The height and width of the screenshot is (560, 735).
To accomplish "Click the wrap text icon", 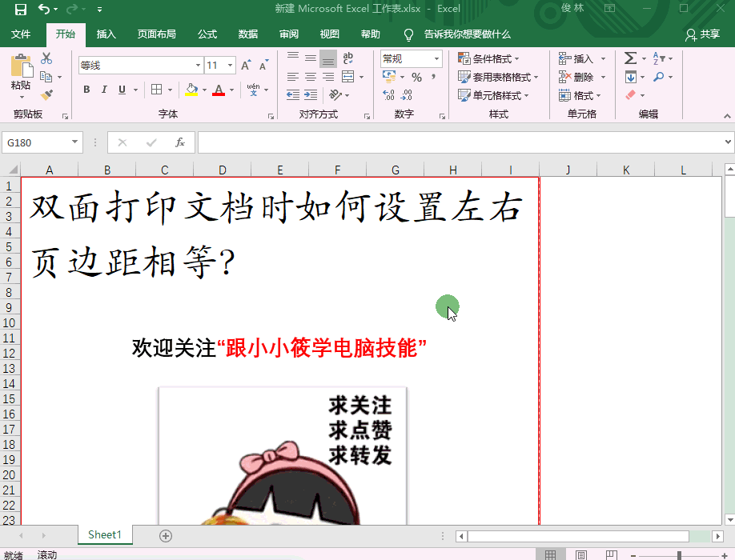I will pyautogui.click(x=348, y=58).
